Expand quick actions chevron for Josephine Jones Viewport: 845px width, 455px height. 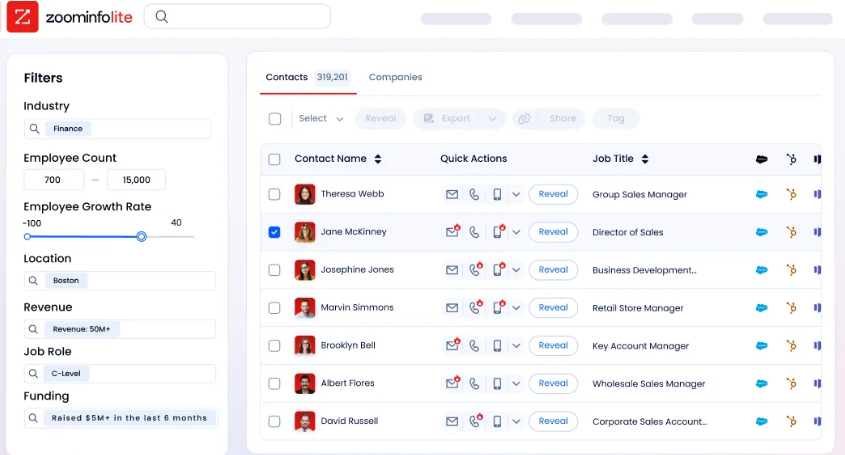(516, 270)
